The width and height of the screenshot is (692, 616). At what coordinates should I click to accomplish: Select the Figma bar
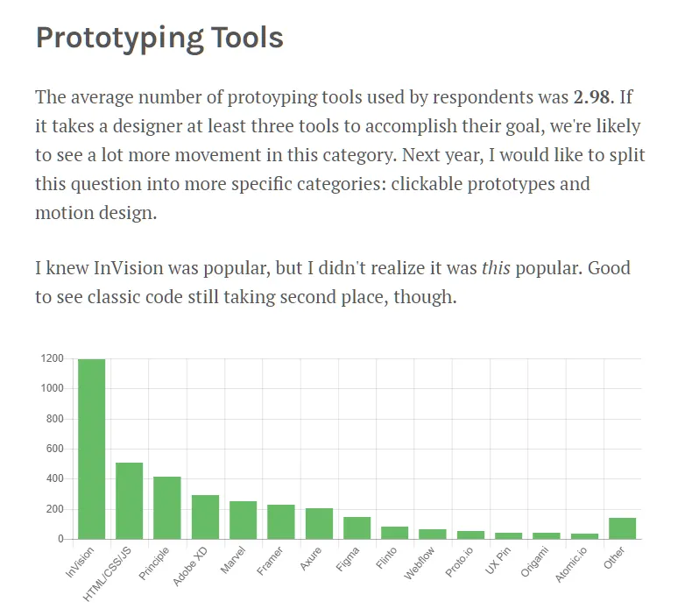tap(357, 527)
